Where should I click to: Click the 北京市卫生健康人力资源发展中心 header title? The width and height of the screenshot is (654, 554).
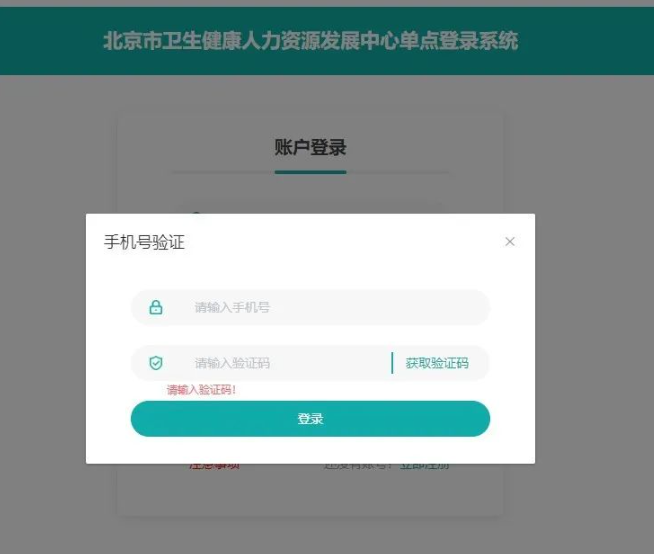(310, 41)
